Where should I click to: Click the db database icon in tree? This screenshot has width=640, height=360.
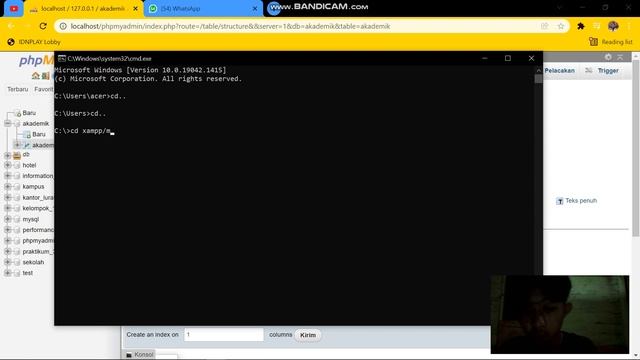click(x=17, y=155)
